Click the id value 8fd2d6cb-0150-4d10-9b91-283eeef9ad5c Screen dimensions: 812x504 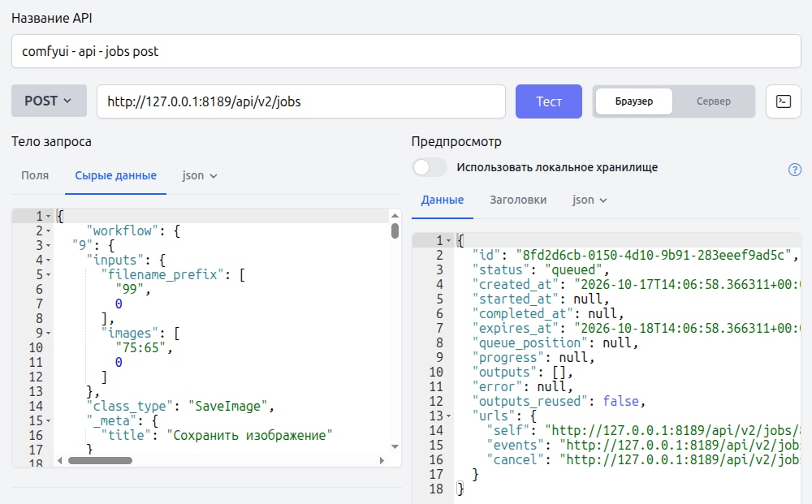click(x=654, y=255)
